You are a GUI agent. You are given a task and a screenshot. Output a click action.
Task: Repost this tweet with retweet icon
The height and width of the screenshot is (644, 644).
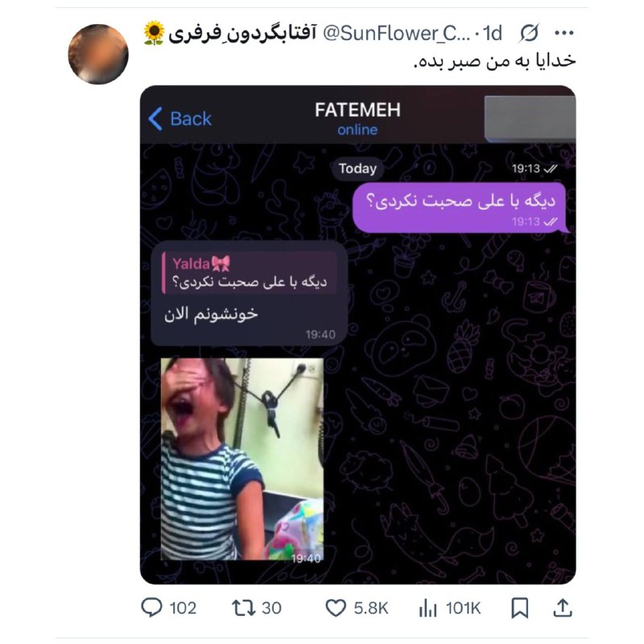pos(244,608)
